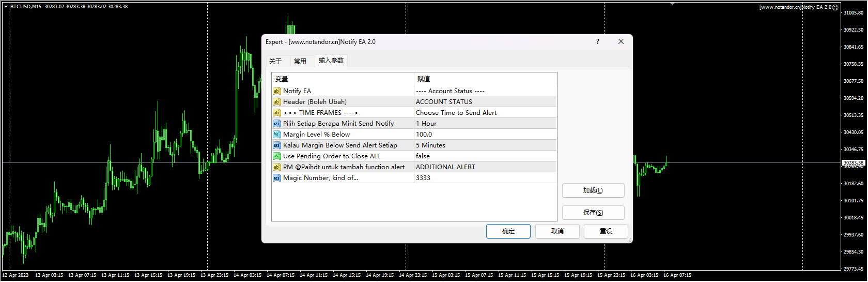Screen dimensions: 868x282
Task: Switch to the 常用 tab
Action: coord(300,61)
